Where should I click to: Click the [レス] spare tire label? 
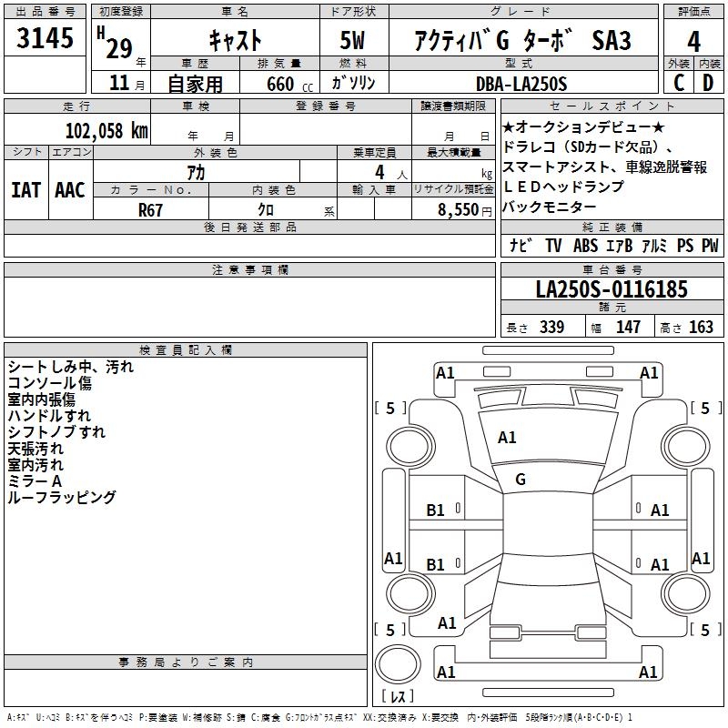398,696
